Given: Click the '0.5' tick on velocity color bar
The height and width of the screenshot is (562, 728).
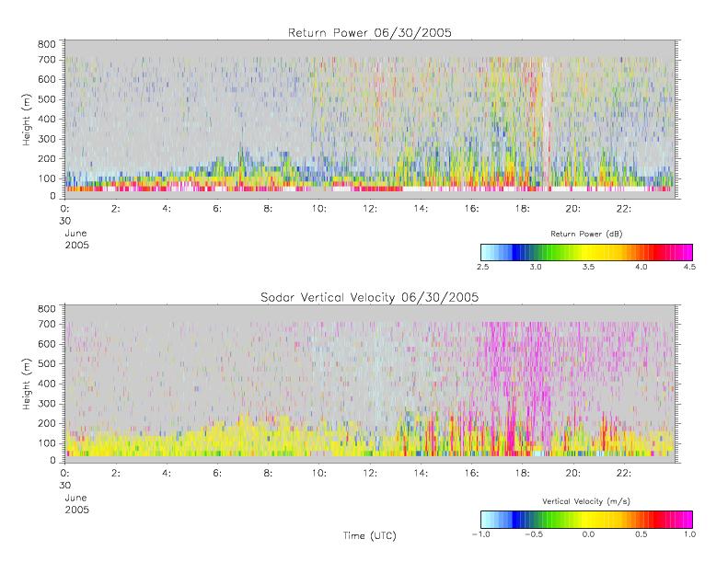Looking at the screenshot, I should (641, 534).
